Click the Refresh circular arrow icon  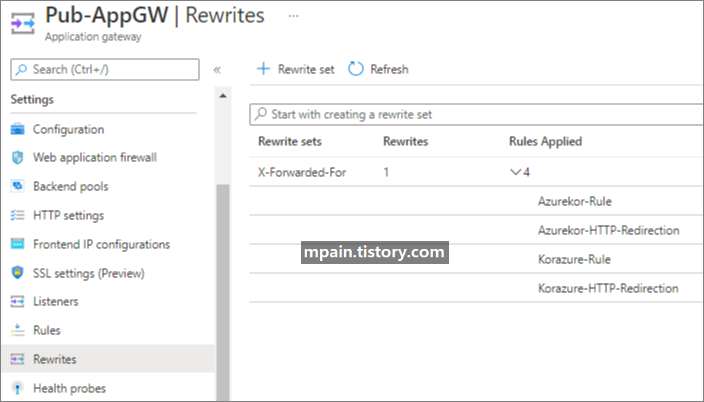click(356, 69)
